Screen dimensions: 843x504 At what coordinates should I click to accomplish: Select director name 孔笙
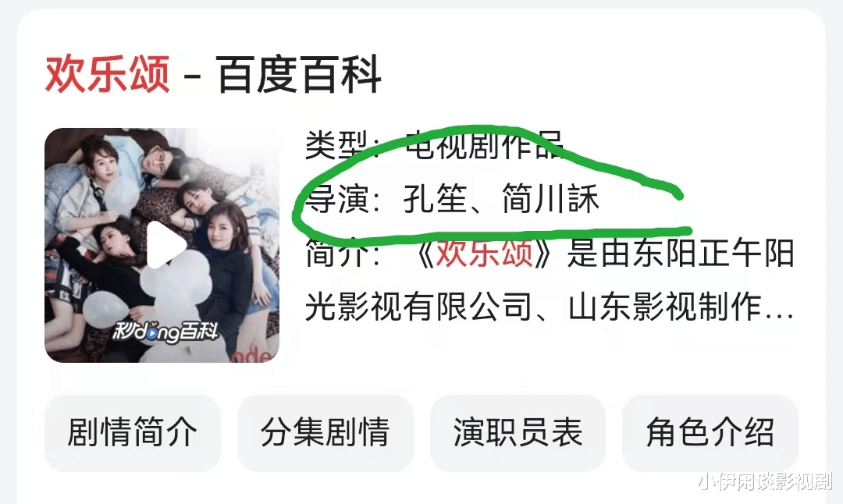[435, 198]
